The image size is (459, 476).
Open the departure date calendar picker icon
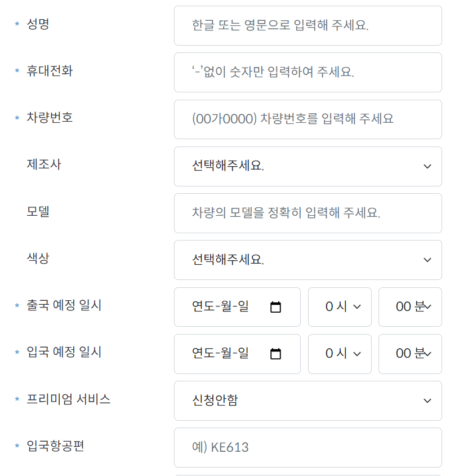click(275, 306)
